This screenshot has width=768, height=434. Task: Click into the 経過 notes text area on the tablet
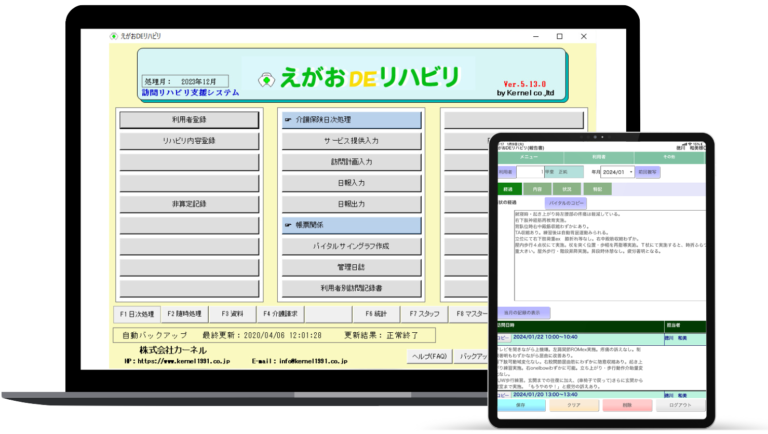click(610, 256)
